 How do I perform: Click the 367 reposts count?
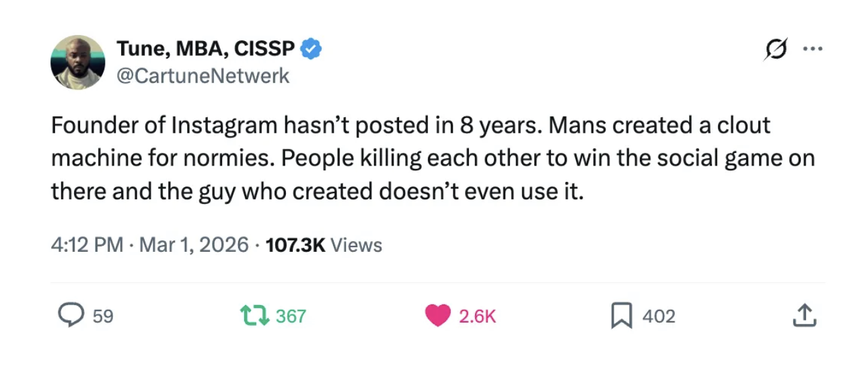(x=291, y=316)
